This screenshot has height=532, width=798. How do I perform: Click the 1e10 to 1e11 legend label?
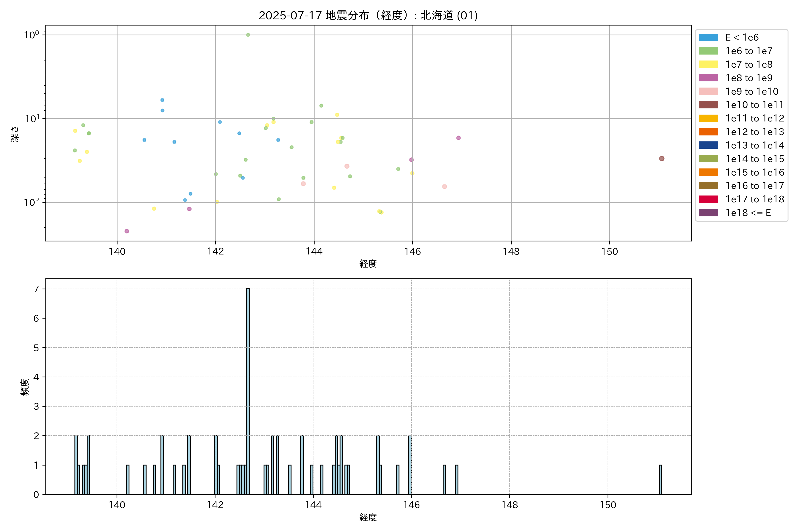point(754,105)
